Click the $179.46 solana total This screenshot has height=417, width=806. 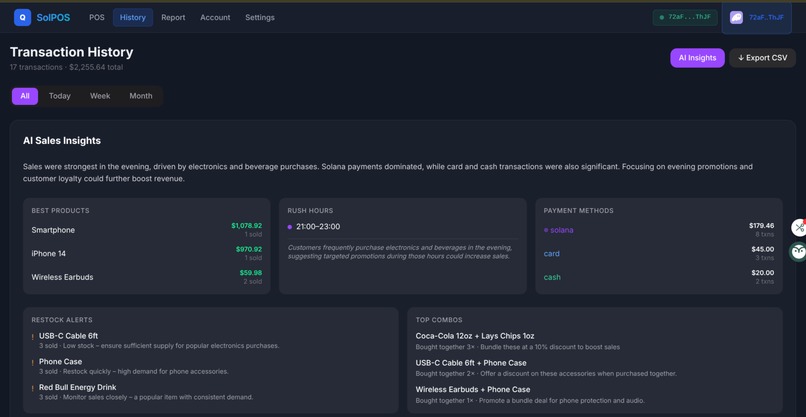tap(761, 226)
